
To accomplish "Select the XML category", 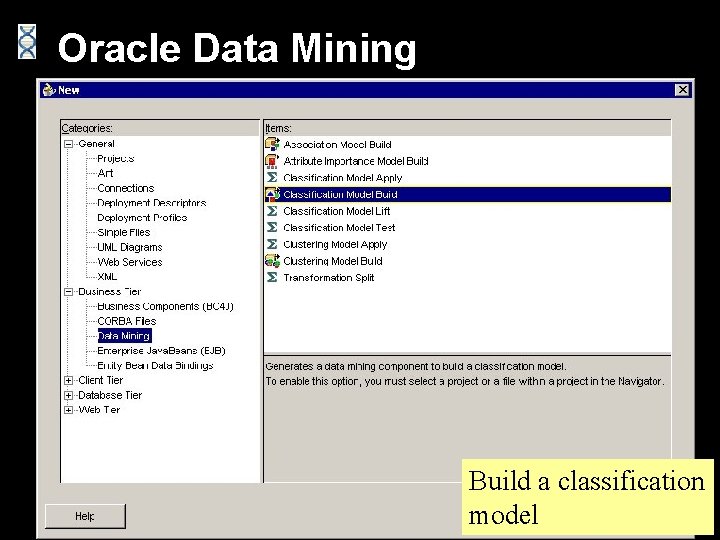I will pyautogui.click(x=107, y=276).
